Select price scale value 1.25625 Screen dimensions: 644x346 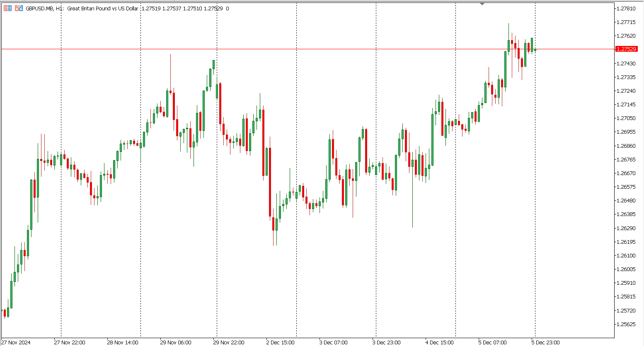(x=626, y=324)
